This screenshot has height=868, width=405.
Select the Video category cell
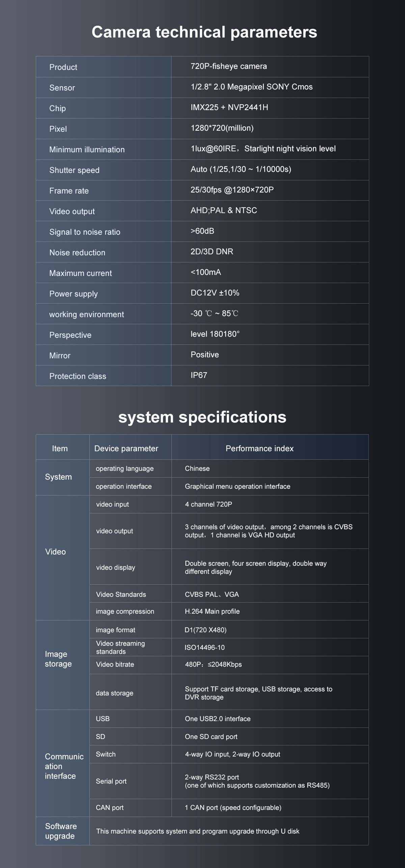pos(55,552)
